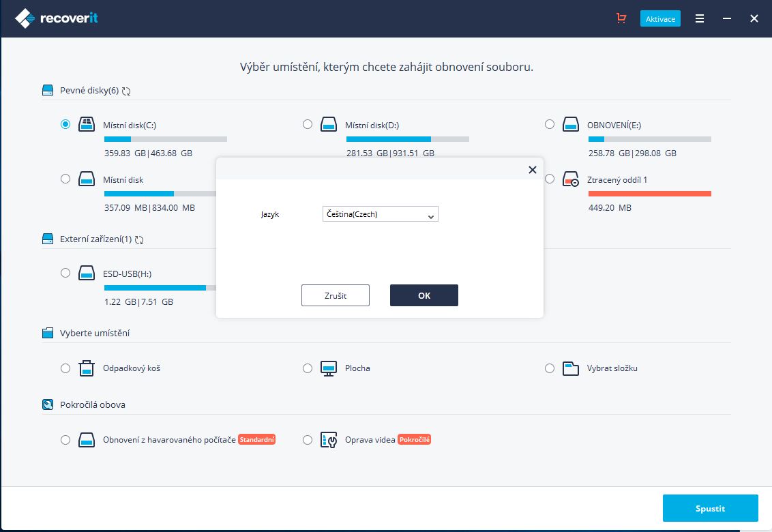772x532 pixels.
Task: Click the Pokročilé badge
Action: pos(414,439)
